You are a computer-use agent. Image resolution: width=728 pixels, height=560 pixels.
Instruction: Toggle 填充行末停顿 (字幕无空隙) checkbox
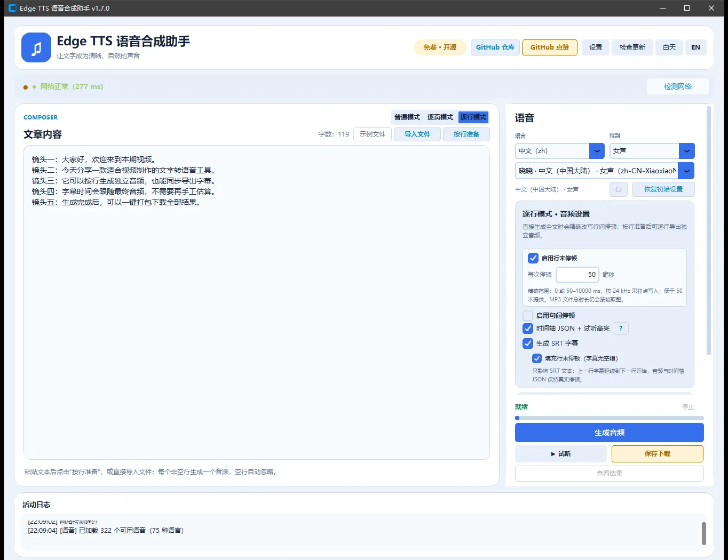click(x=537, y=358)
